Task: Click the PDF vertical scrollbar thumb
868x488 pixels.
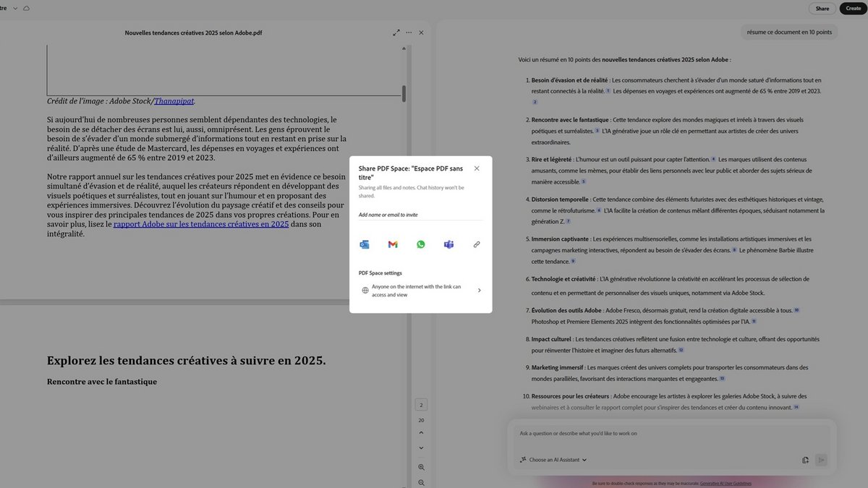Action: click(x=404, y=93)
